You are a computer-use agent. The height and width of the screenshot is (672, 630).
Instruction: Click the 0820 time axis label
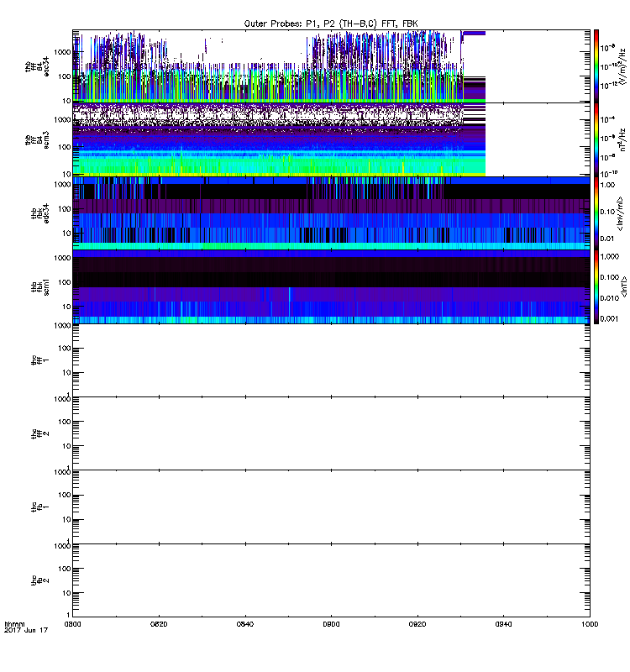[x=159, y=624]
